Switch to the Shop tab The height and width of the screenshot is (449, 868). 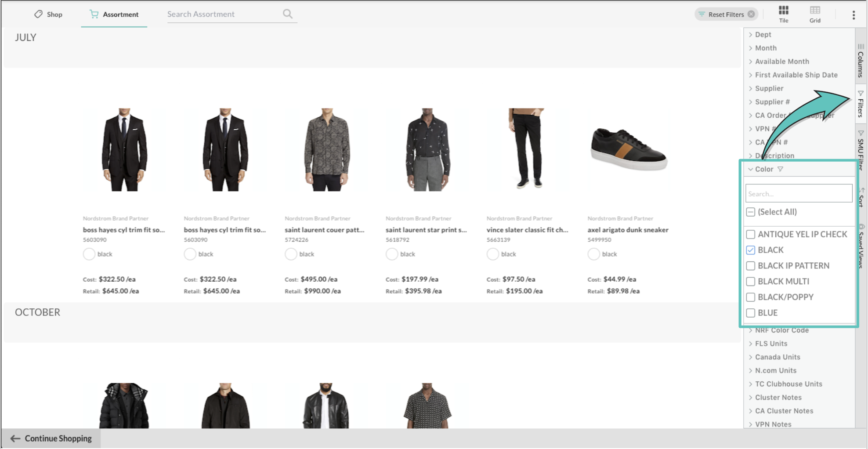(x=48, y=14)
